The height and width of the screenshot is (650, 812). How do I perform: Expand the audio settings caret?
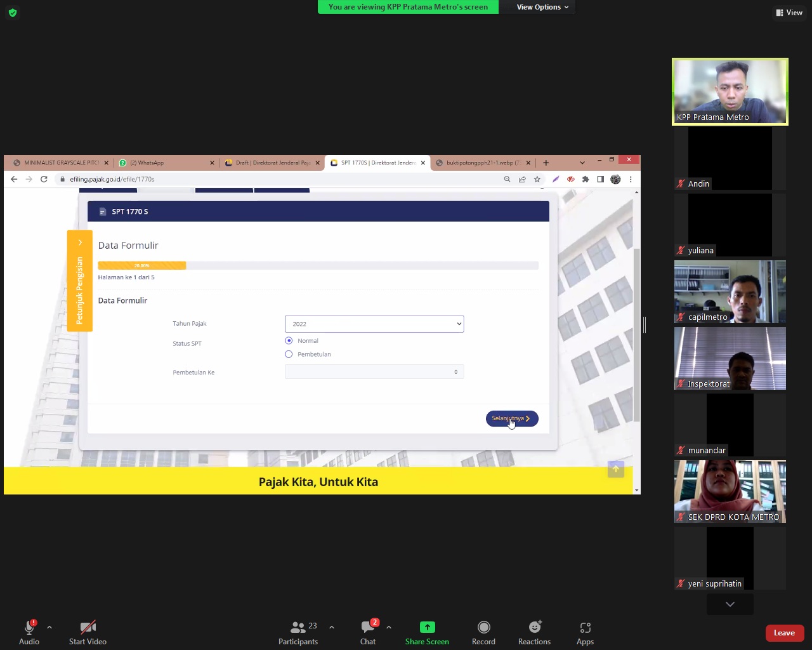pos(49,627)
